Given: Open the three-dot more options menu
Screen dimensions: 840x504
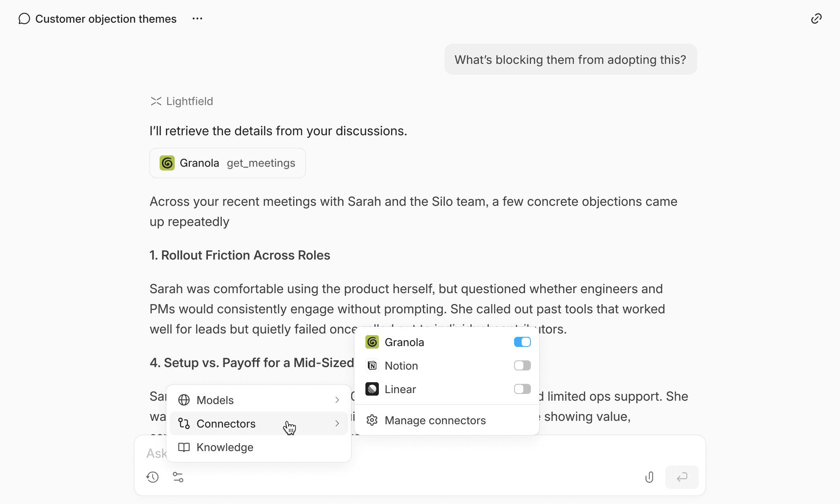Looking at the screenshot, I should point(197,18).
